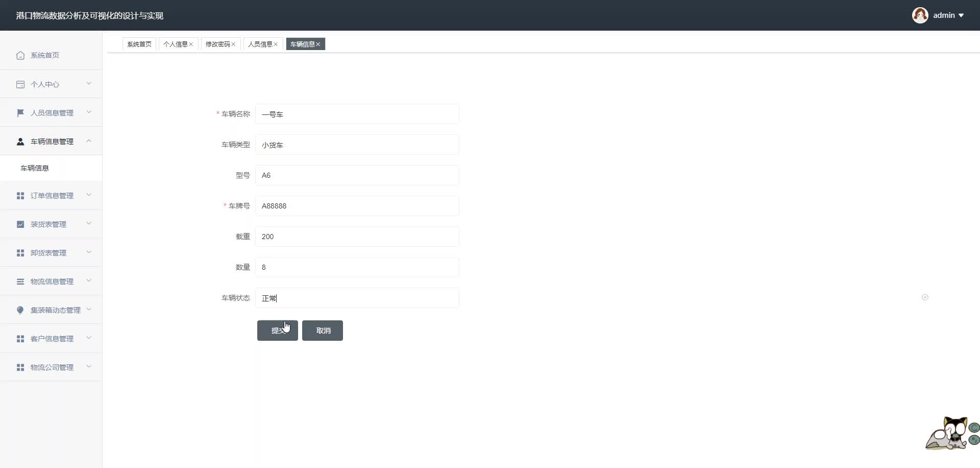Focus the 车牌号 input field

coord(357,206)
